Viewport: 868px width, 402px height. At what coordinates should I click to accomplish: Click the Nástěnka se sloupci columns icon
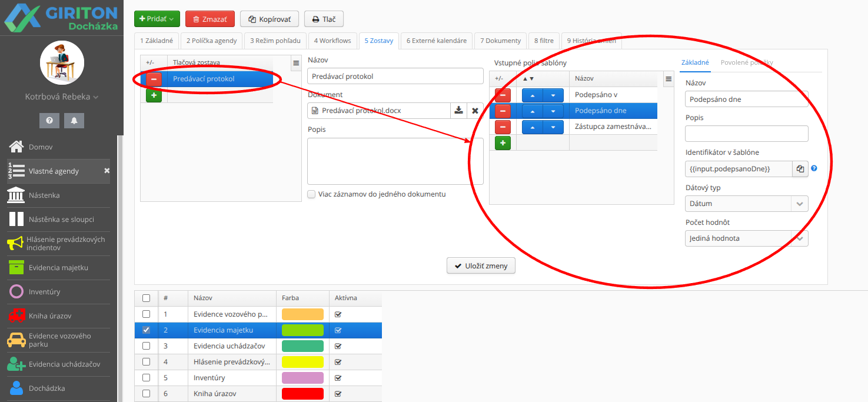[16, 219]
